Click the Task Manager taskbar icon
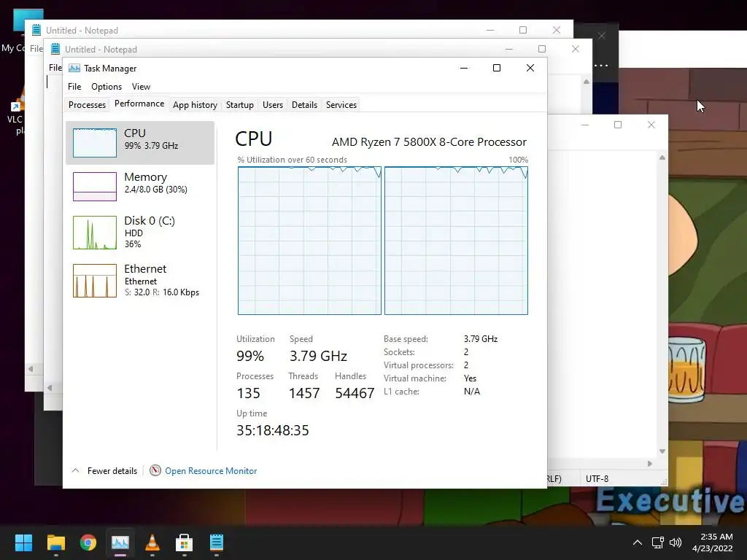The image size is (747, 560). pyautogui.click(x=120, y=542)
